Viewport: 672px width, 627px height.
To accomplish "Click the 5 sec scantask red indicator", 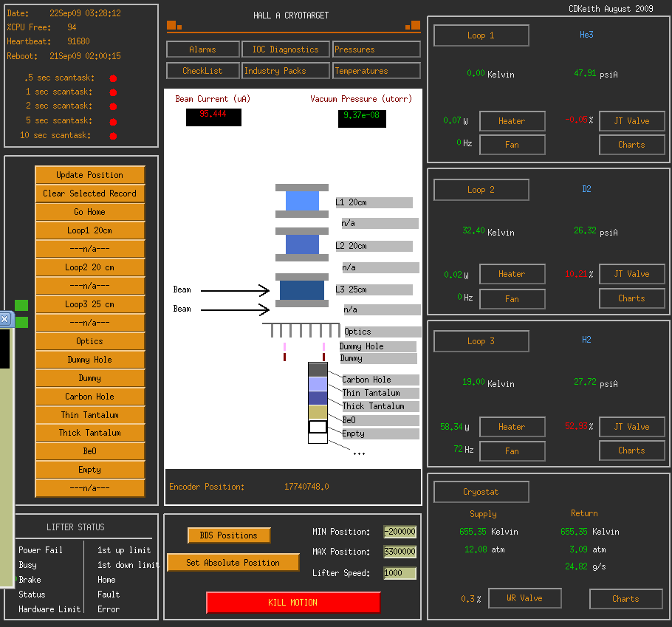I will tap(113, 122).
